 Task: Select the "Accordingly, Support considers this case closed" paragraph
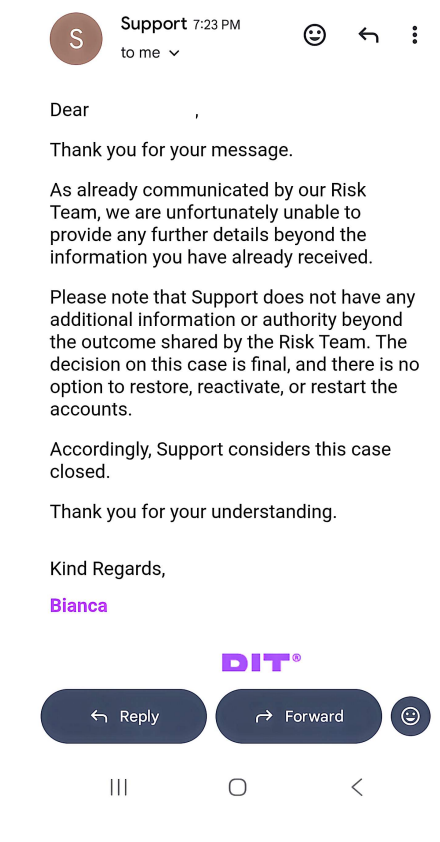coord(220,460)
